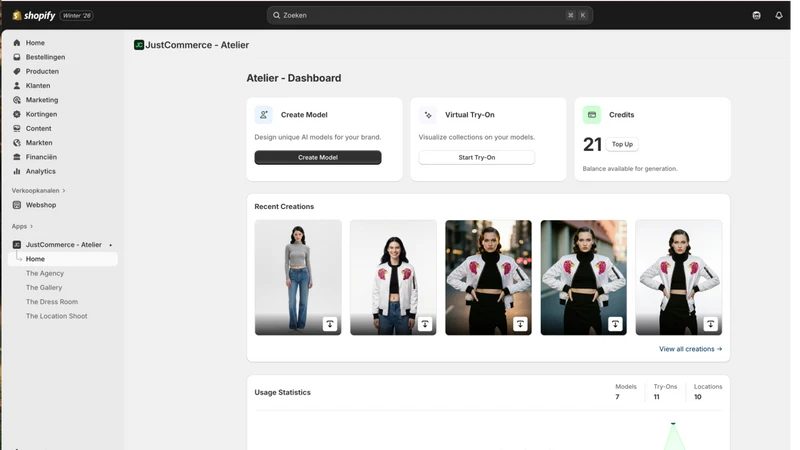Open The Location Shoot page
The image size is (800, 450).
coord(57,316)
